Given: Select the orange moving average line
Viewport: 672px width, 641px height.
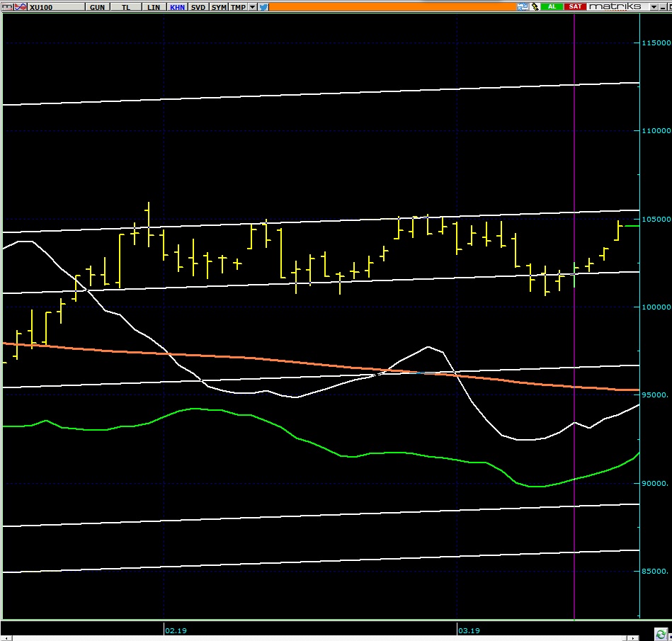Looking at the screenshot, I should [321, 364].
